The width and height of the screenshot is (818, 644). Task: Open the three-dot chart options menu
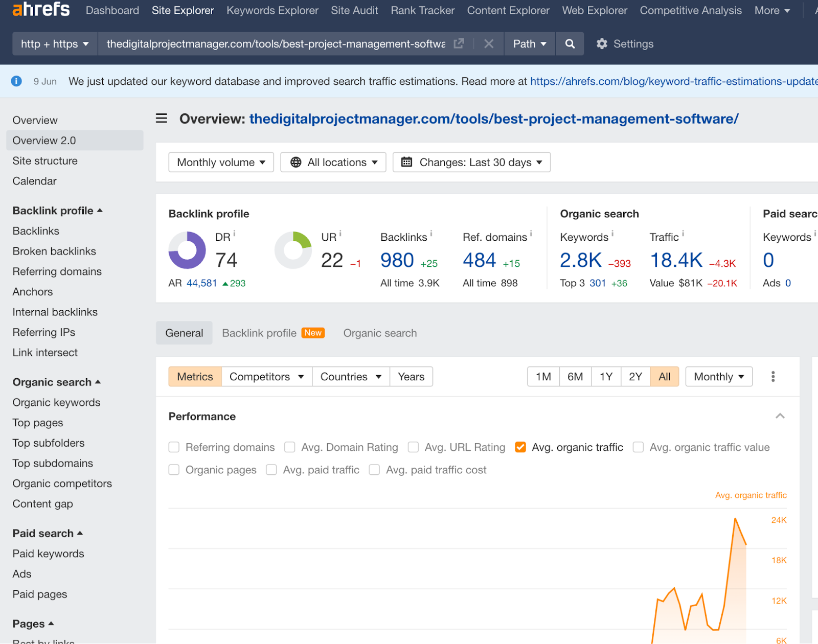[x=773, y=377]
